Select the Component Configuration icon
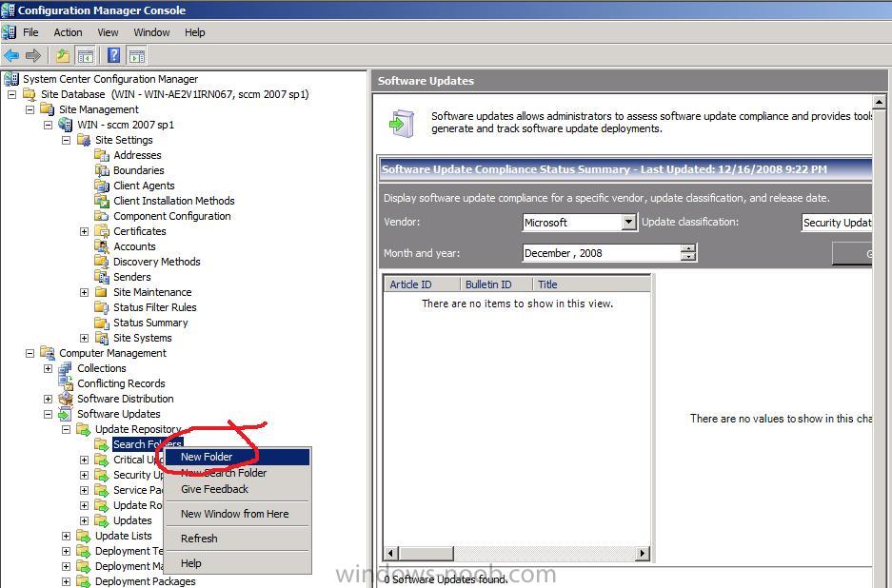The width and height of the screenshot is (892, 588). [102, 216]
